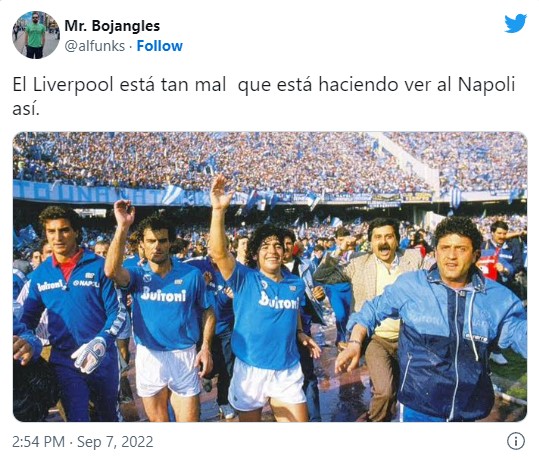Click the Twitter bird logo icon
539x461 pixels.
(x=515, y=23)
